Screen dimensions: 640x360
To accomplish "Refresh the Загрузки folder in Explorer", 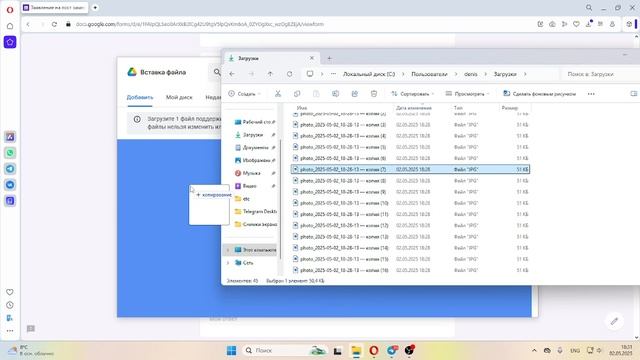I will [289, 74].
